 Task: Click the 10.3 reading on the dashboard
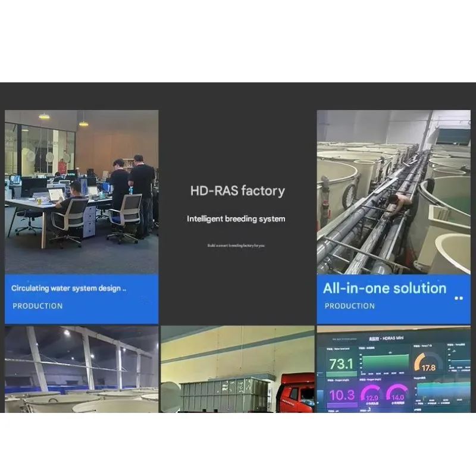[x=342, y=395]
